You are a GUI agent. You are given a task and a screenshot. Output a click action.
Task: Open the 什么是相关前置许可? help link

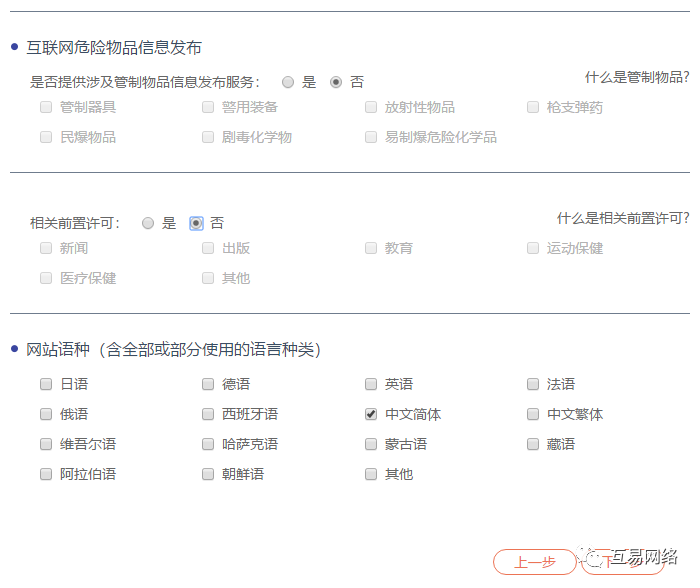(623, 218)
